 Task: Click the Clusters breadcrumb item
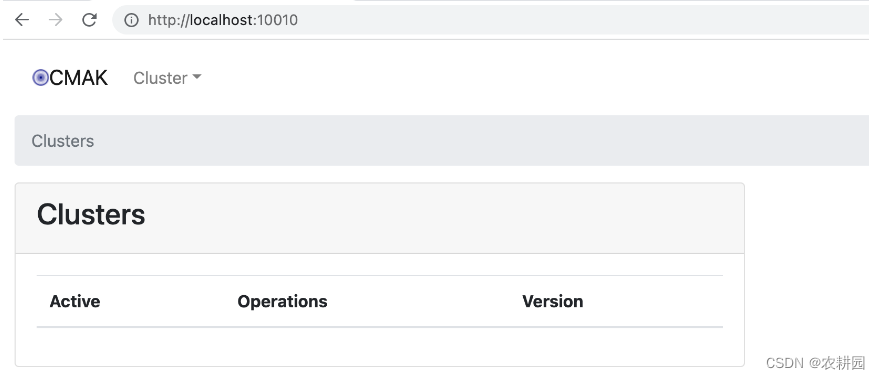coord(63,141)
